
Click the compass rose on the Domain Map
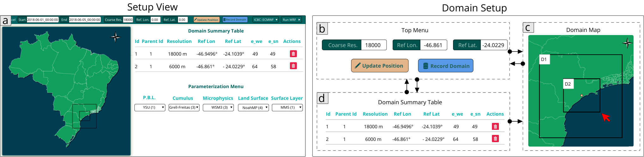pos(627,43)
